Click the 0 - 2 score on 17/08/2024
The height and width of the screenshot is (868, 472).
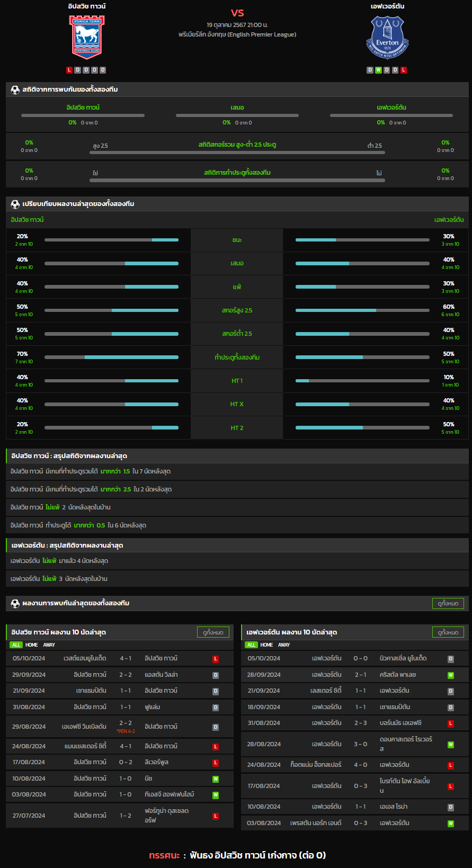pos(126,763)
